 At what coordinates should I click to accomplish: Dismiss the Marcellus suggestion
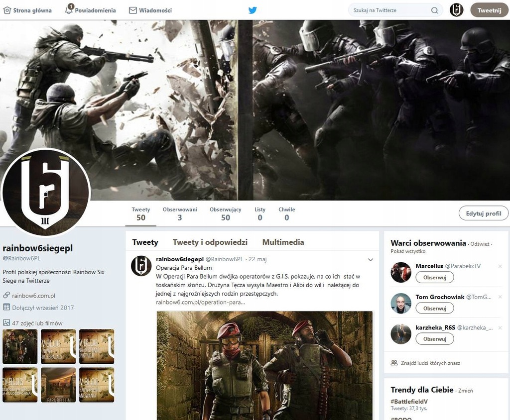500,266
